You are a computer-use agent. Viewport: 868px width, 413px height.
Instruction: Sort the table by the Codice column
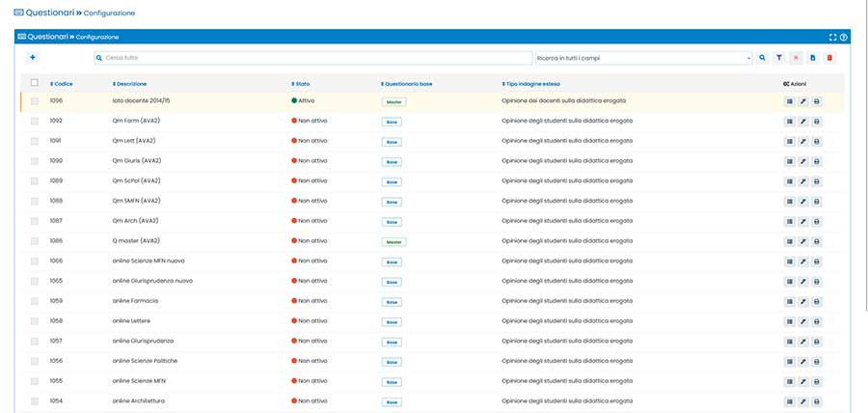(62, 84)
